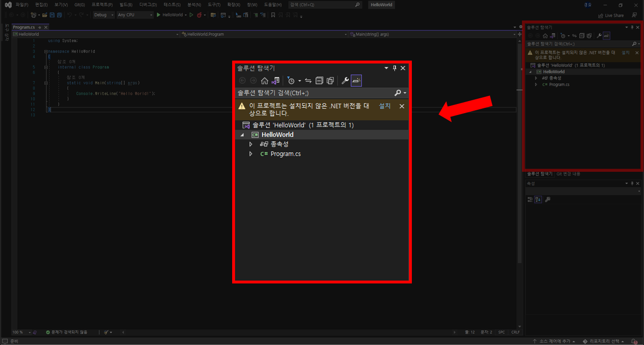Viewport: 644px width, 345px height.
Task: Start debugging with the HelloWorld run button
Action: pyautogui.click(x=169, y=15)
